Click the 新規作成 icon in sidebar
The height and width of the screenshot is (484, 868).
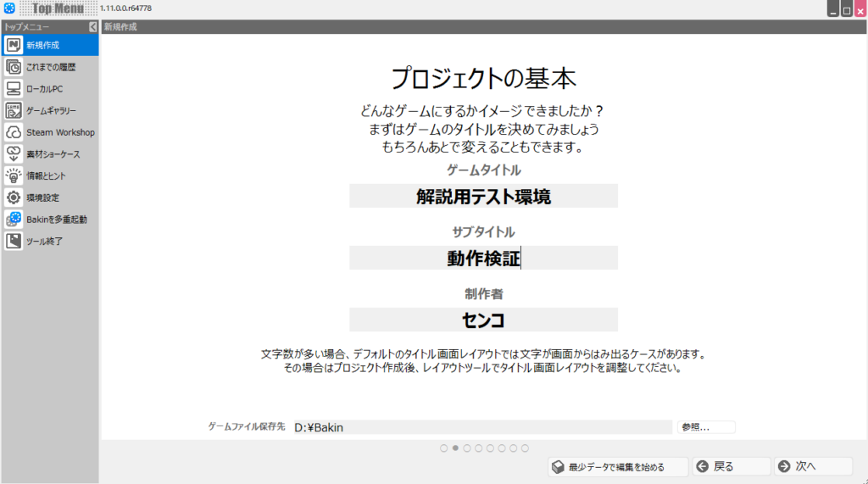pos(14,45)
